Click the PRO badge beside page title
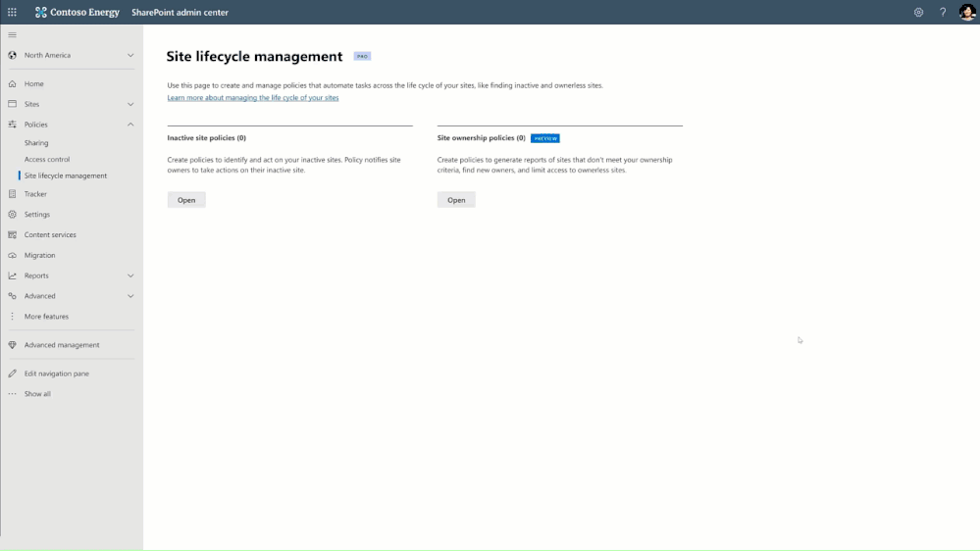The height and width of the screenshot is (551, 980). click(x=362, y=56)
